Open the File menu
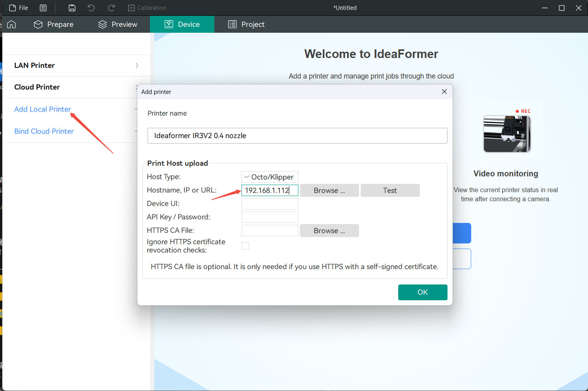The width and height of the screenshot is (588, 391). tap(19, 8)
